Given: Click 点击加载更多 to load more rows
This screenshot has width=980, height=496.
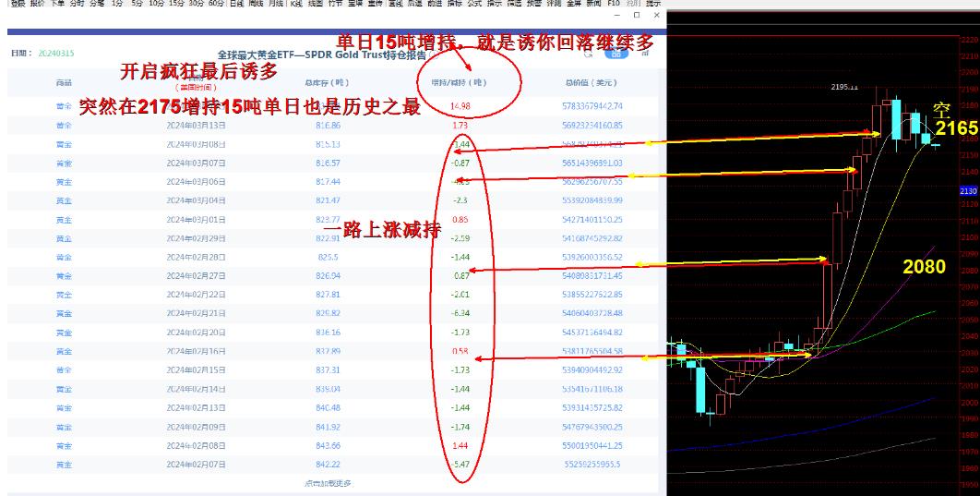Looking at the screenshot, I should click(329, 483).
